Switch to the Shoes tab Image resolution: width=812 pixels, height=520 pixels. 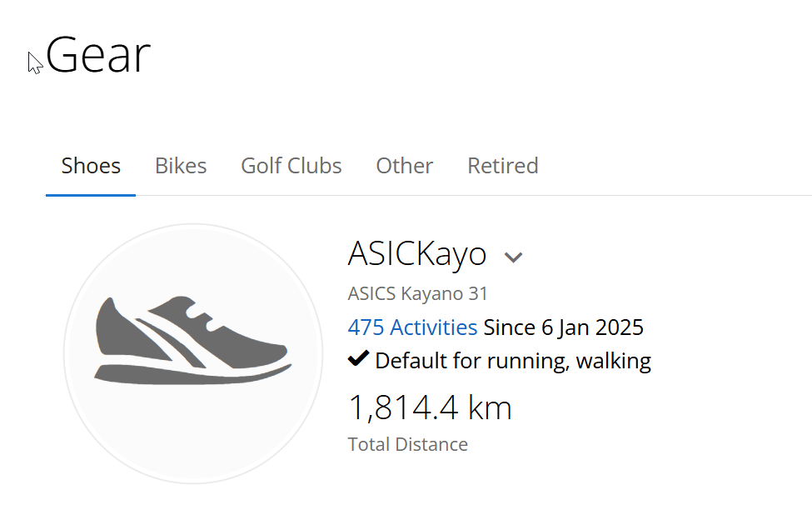(91, 166)
